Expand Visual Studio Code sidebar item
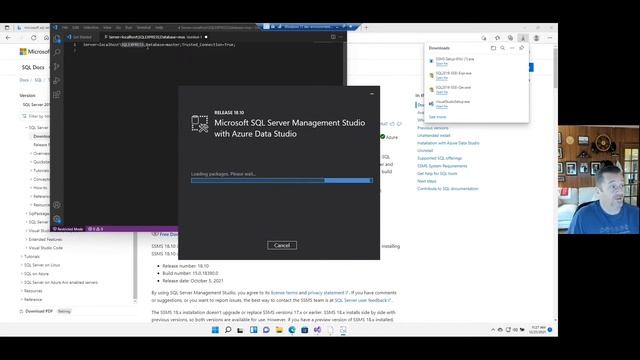Screen dimensions: 640x360 (x=45, y=248)
